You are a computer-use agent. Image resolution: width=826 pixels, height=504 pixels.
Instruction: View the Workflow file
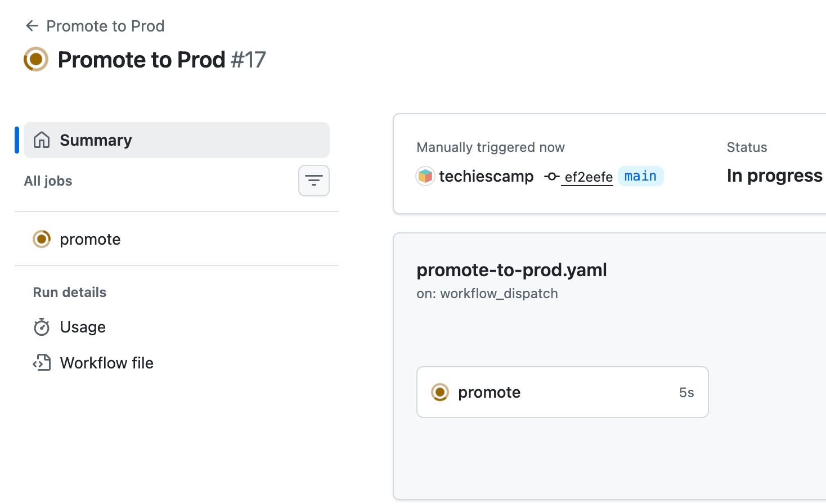106,363
